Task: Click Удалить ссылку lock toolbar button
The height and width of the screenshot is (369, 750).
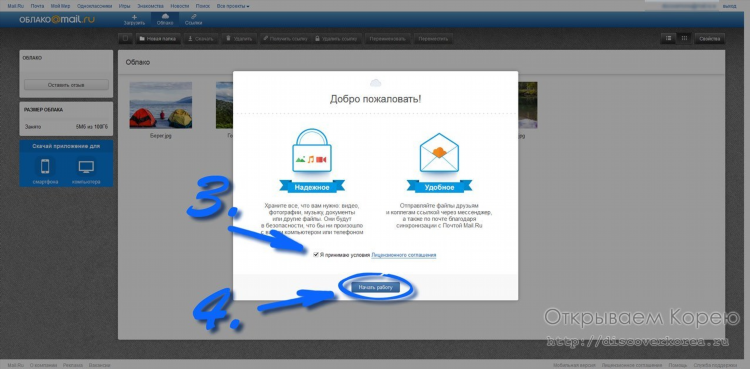Action: pyautogui.click(x=336, y=39)
